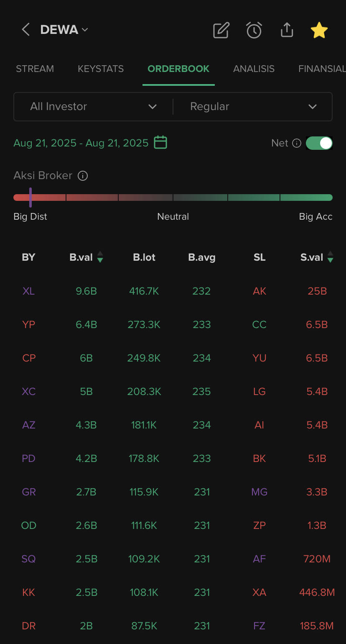
Task: Expand the All Investor dropdown
Action: coord(93,107)
